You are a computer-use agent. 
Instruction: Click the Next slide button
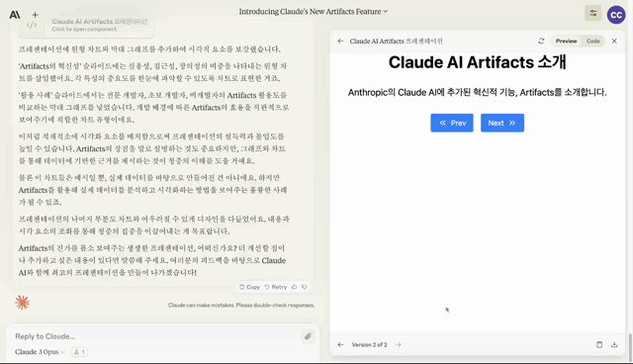click(x=502, y=123)
